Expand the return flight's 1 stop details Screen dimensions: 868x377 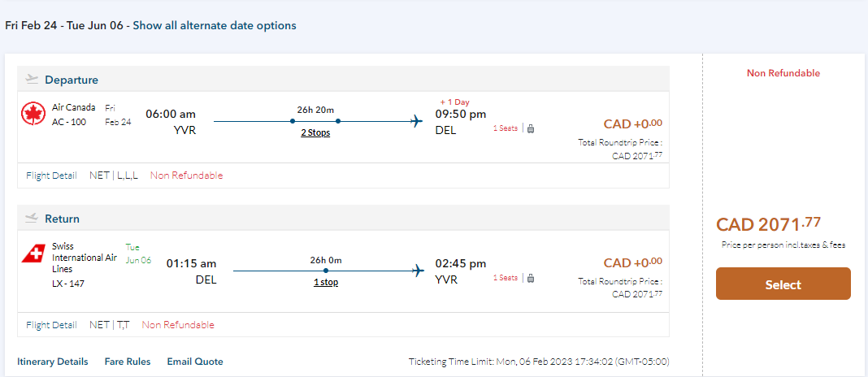coord(325,282)
